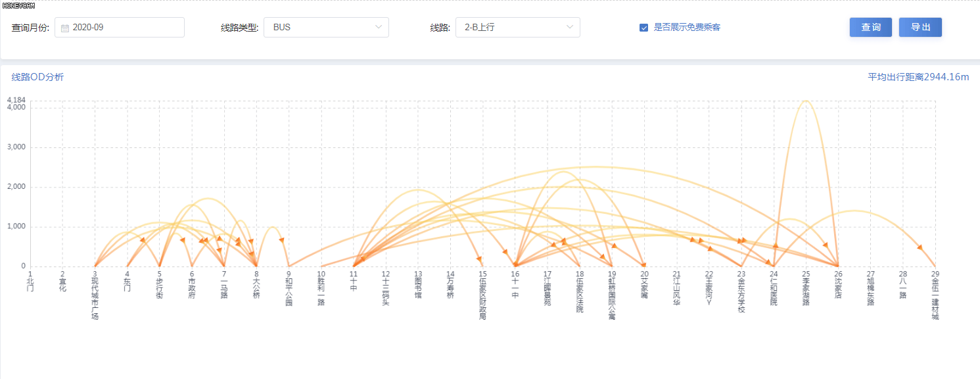Click the 导出 button

tap(920, 27)
